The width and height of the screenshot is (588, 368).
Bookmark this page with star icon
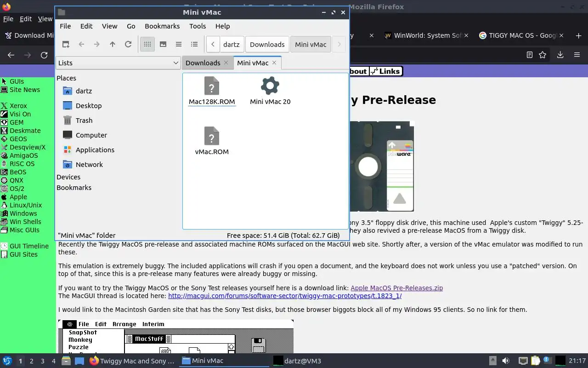[543, 55]
